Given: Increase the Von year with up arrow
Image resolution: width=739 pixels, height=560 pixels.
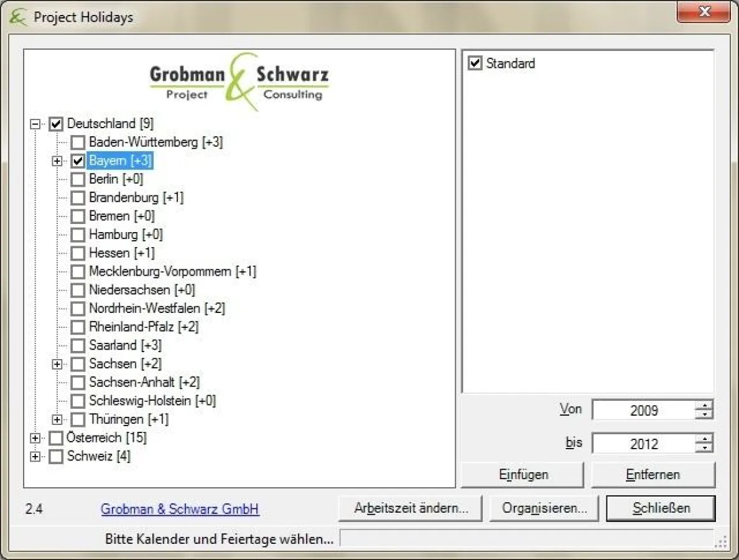Looking at the screenshot, I should [x=705, y=406].
